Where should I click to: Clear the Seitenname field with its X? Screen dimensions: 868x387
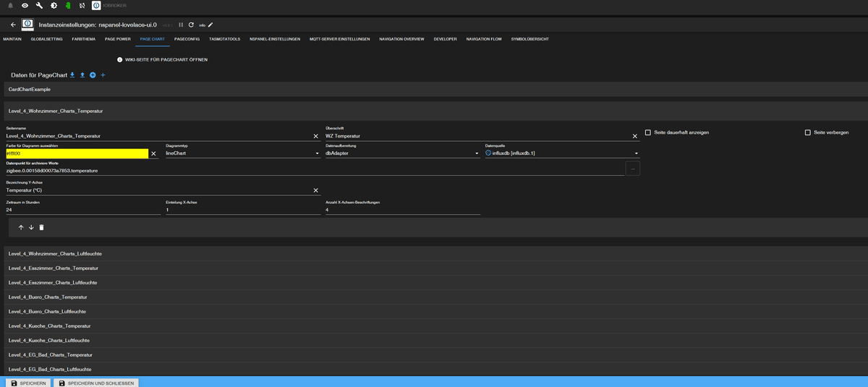point(315,136)
